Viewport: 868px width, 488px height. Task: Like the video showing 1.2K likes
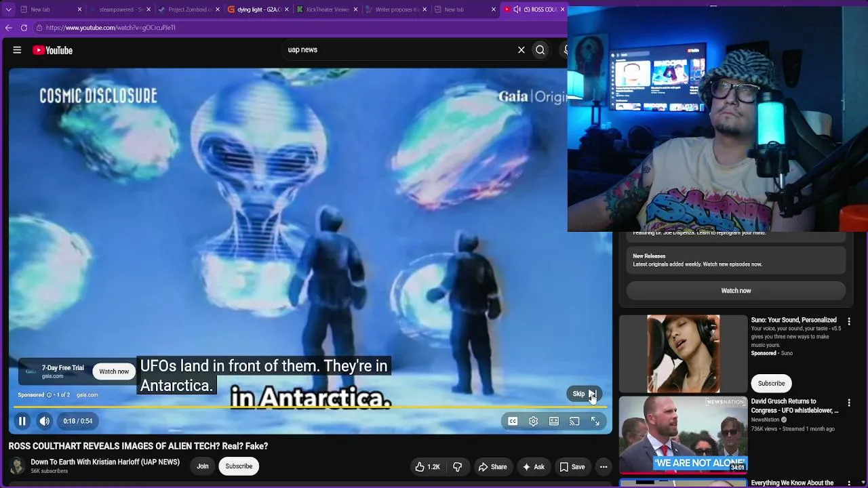tap(427, 467)
